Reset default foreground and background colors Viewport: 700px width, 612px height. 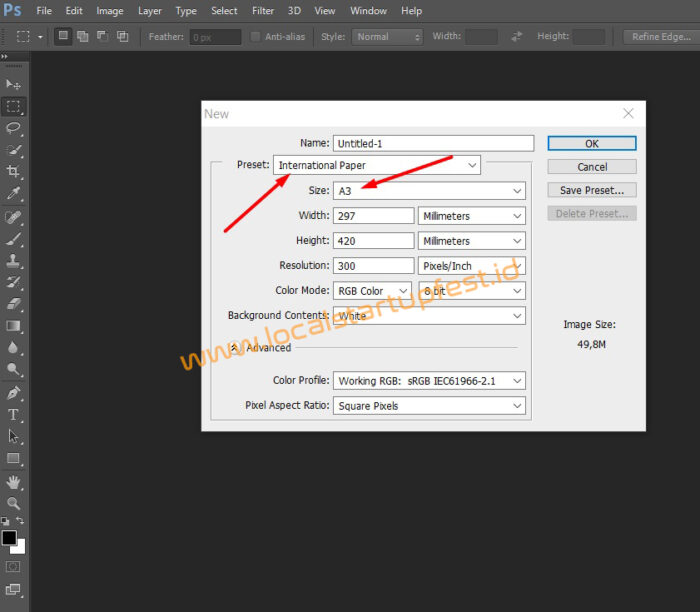(x=5, y=520)
